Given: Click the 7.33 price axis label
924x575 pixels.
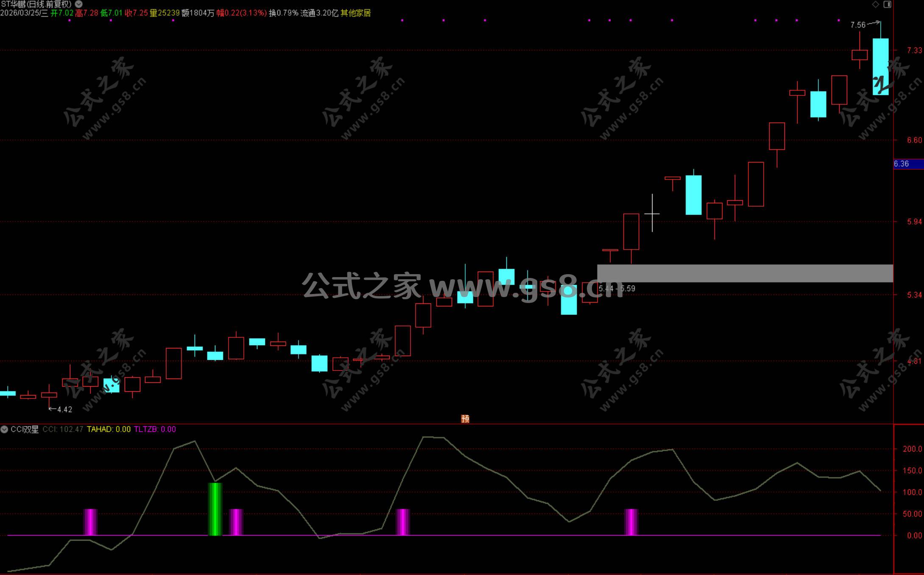Looking at the screenshot, I should tap(914, 50).
